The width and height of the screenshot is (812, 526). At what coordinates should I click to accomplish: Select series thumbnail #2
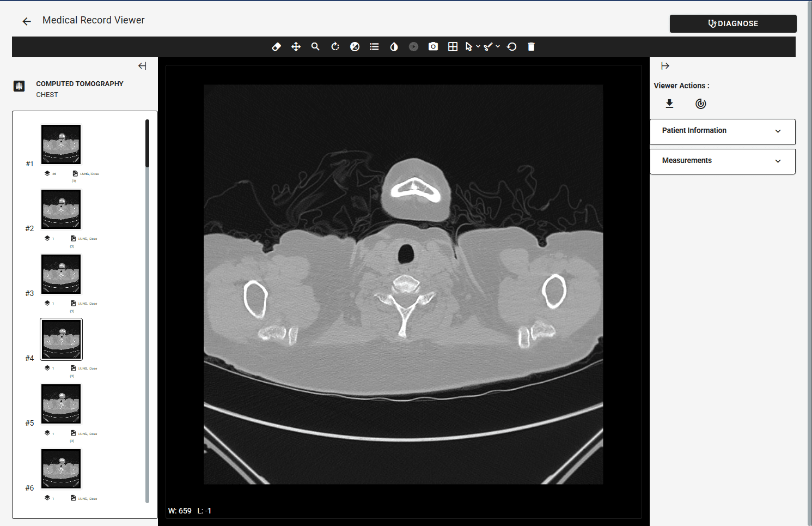click(61, 209)
